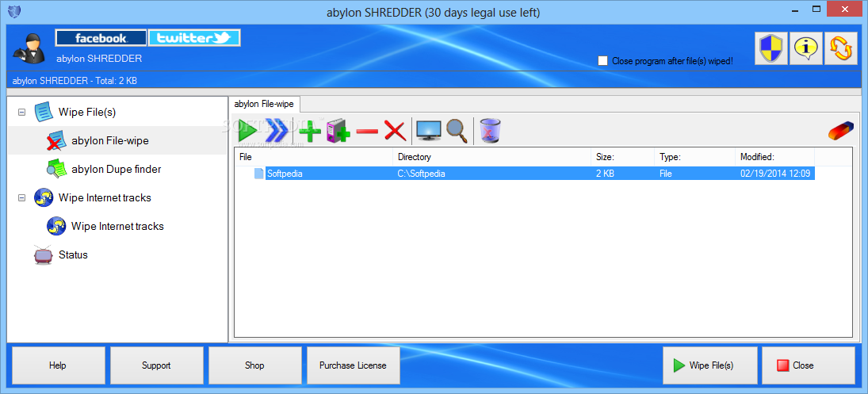This screenshot has width=868, height=394.
Task: Click the red Close button
Action: 809,365
